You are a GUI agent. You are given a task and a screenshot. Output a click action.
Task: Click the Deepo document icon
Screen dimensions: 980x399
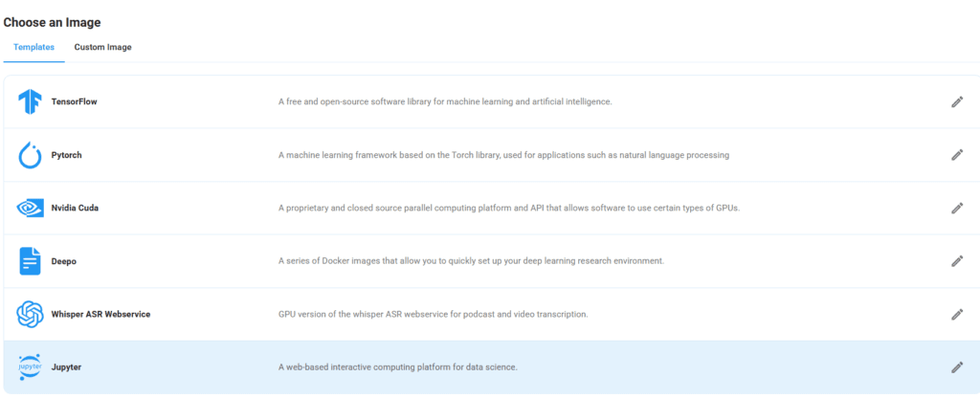pos(31,260)
